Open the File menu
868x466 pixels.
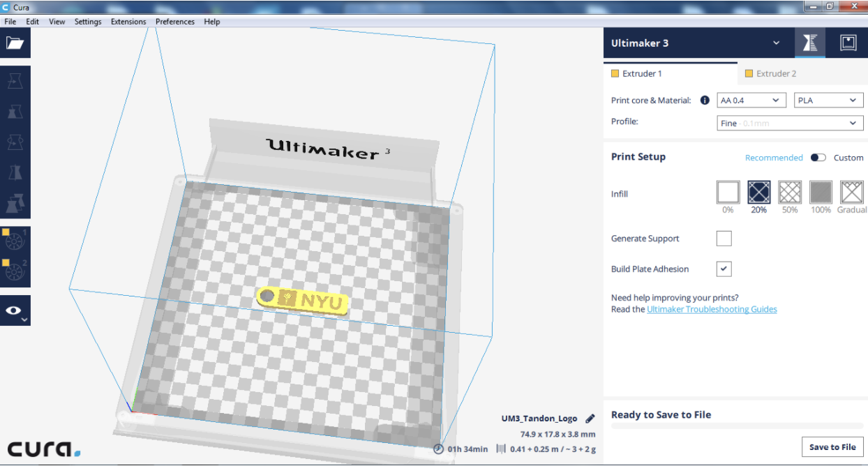(x=10, y=22)
